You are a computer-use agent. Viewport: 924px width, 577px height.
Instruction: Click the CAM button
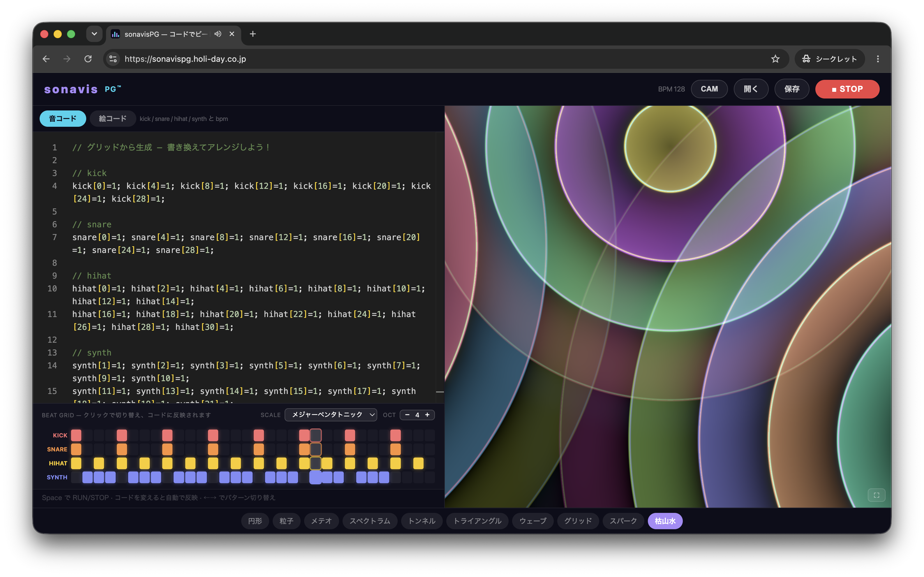tap(709, 89)
